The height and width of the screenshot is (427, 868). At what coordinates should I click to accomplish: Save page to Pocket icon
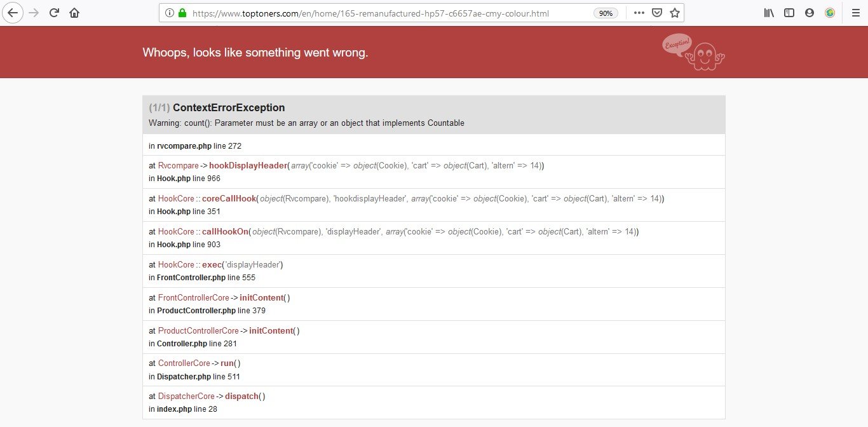click(658, 13)
